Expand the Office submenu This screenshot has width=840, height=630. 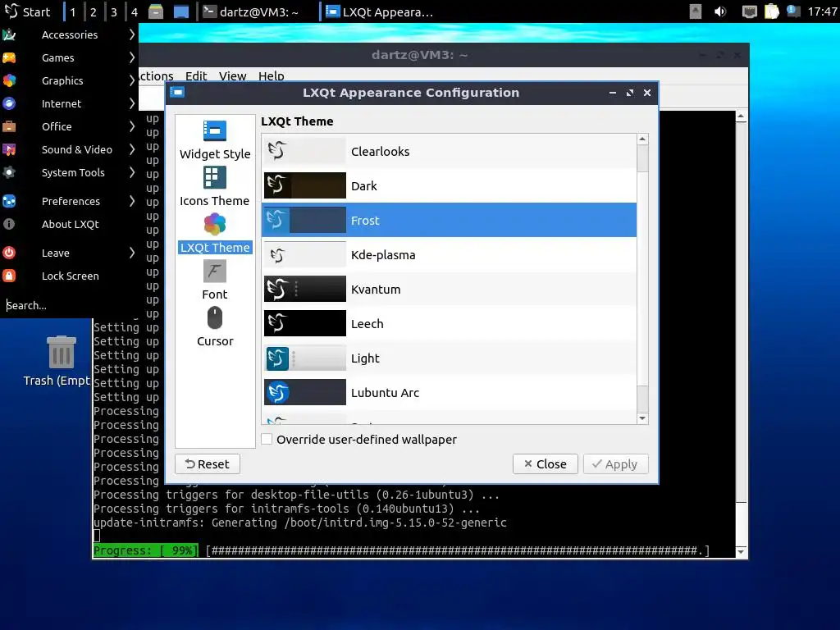coord(69,127)
